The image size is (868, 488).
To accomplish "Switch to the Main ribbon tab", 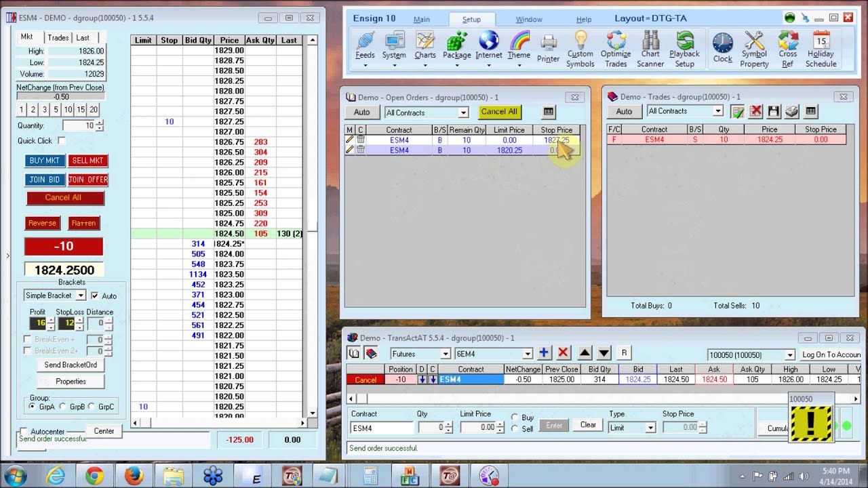I will coord(421,20).
